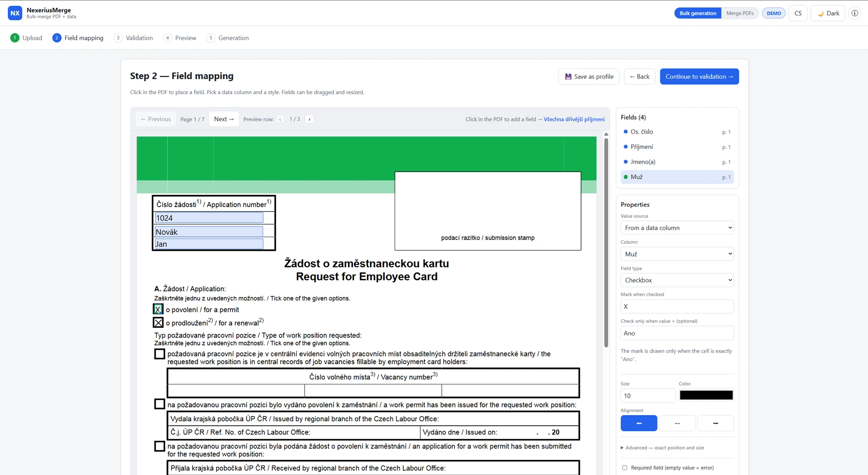Click Save as profile button
Viewport: 868px width, 475px height.
click(589, 77)
